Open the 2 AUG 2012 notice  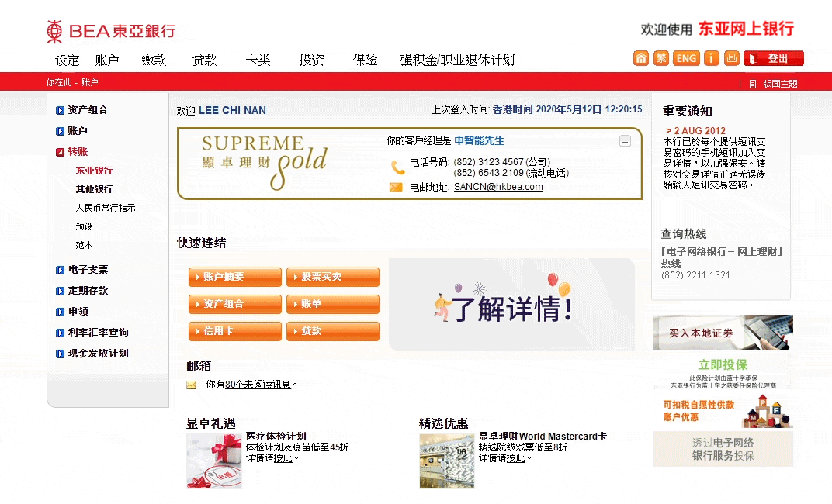pos(695,131)
